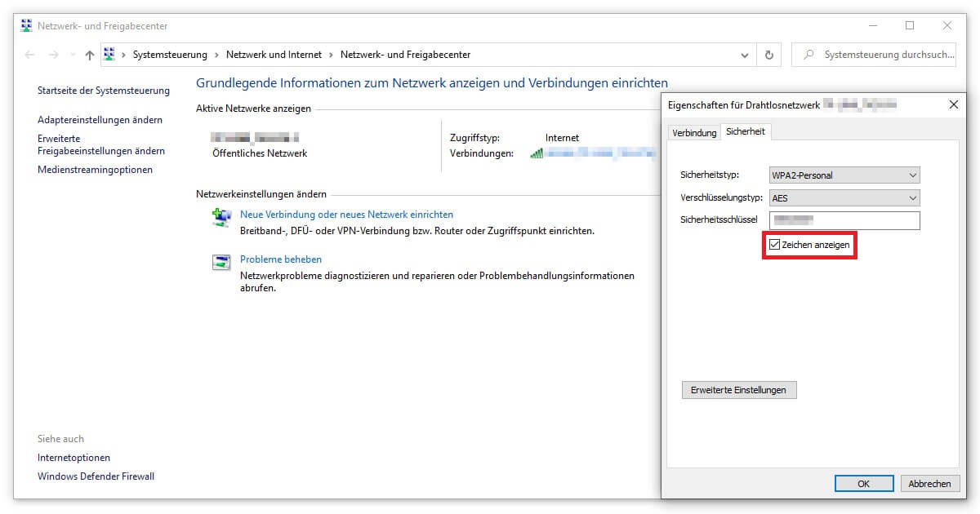Uncheck the Zeichen anzeigen checkbox

coord(774,245)
